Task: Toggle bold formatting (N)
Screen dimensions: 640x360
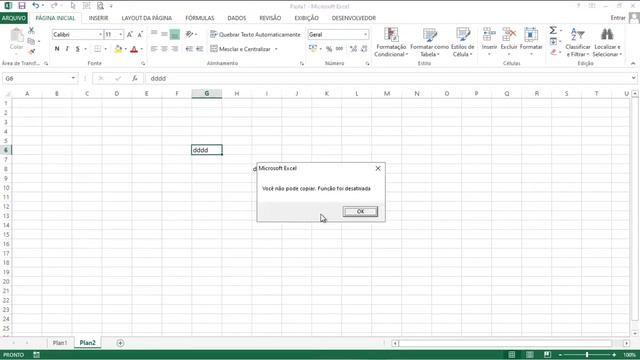Action: pos(57,49)
